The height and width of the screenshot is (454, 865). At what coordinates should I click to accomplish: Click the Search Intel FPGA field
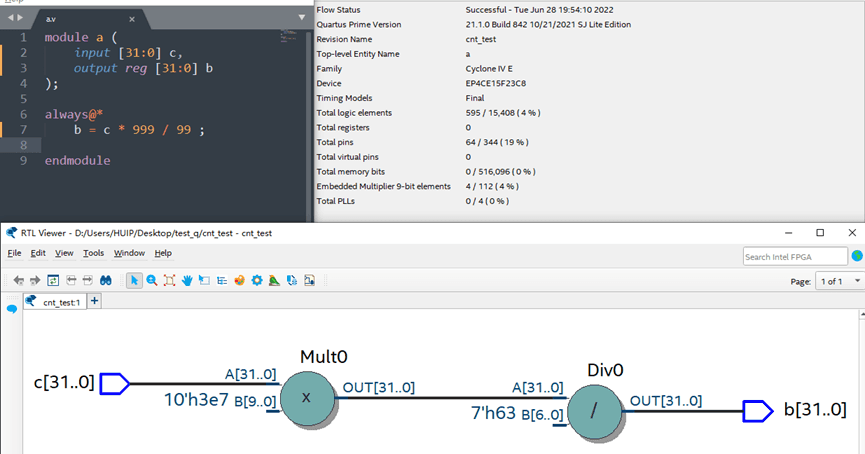click(x=795, y=257)
